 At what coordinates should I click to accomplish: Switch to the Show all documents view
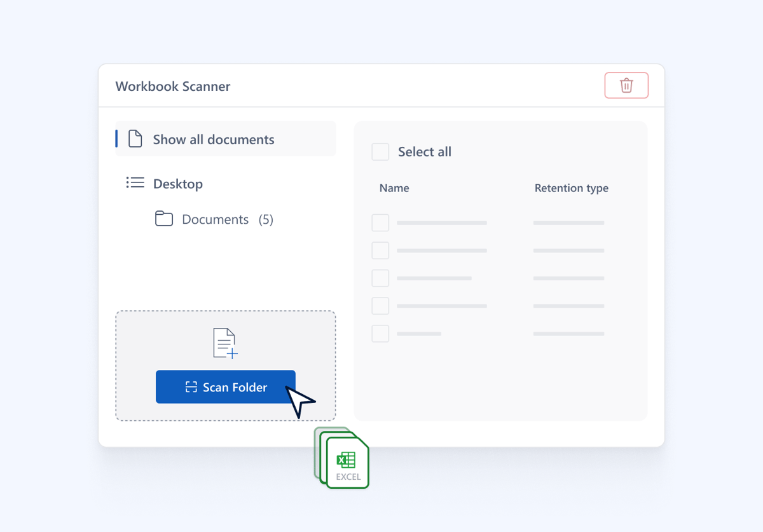[213, 139]
